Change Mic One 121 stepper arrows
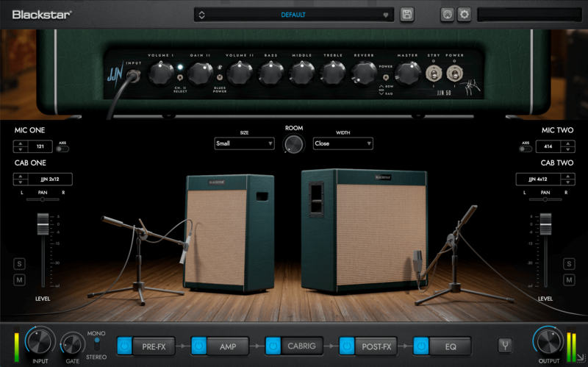The image size is (588, 367). tap(21, 146)
